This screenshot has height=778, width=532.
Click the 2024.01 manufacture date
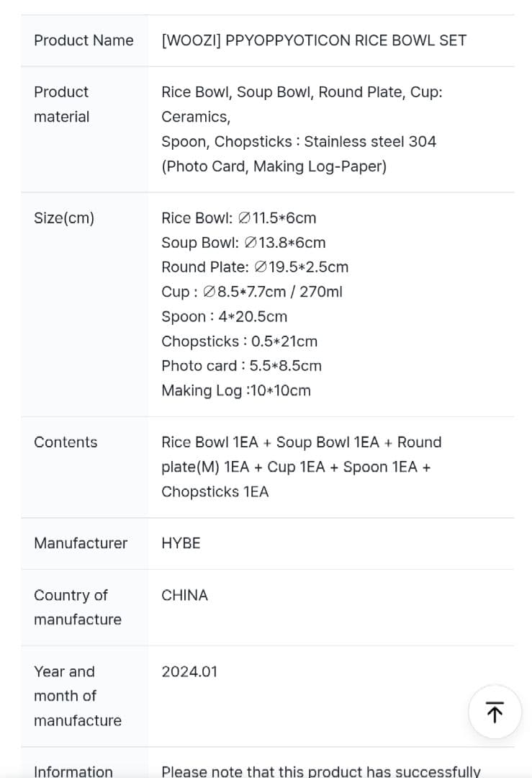coord(189,672)
